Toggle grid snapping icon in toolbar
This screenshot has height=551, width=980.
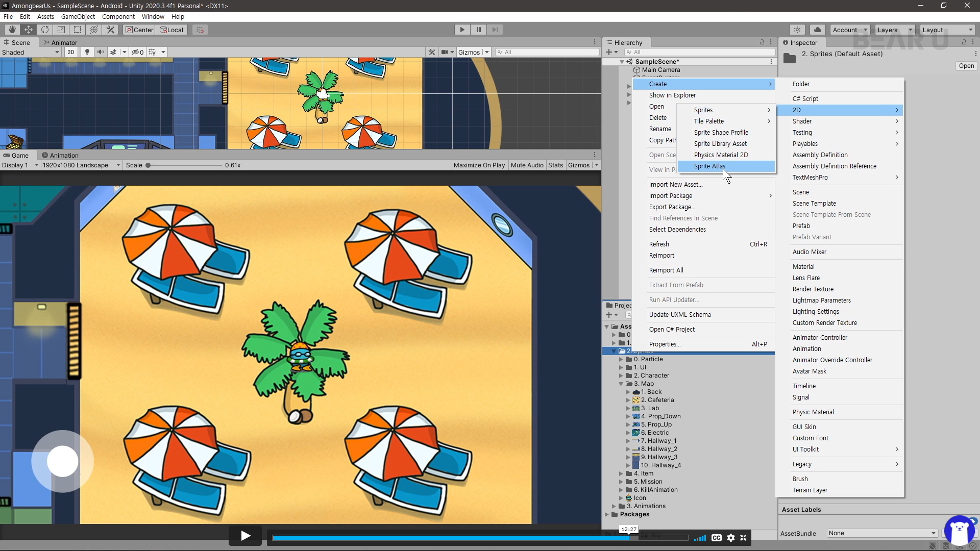(200, 30)
